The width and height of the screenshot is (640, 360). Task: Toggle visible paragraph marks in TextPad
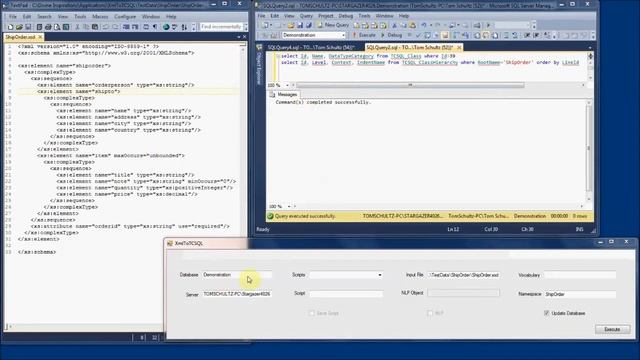(155, 27)
